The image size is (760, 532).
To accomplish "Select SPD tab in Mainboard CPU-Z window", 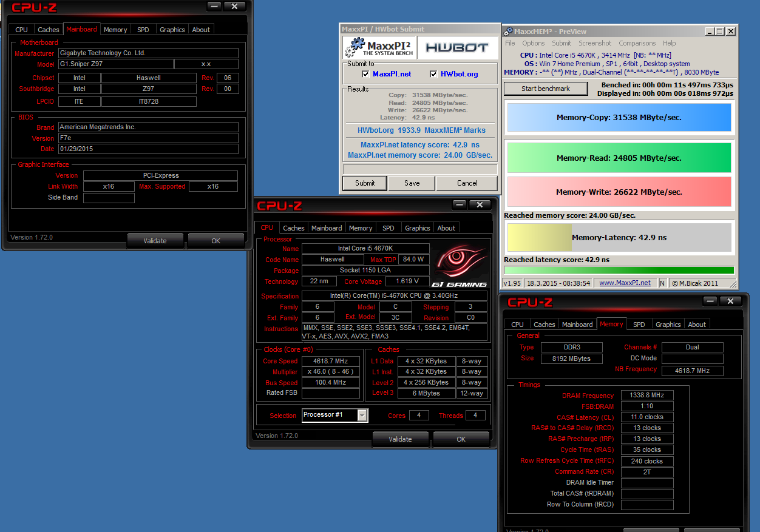I will pos(143,30).
